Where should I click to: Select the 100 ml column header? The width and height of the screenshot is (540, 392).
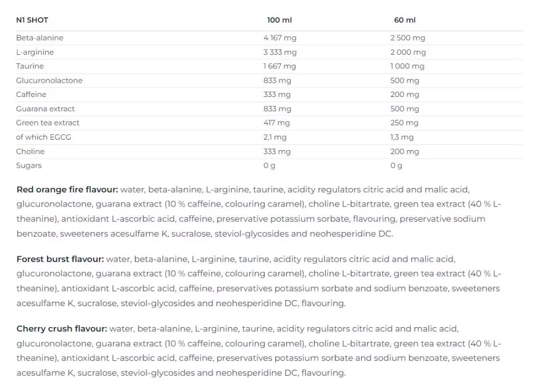pyautogui.click(x=279, y=20)
